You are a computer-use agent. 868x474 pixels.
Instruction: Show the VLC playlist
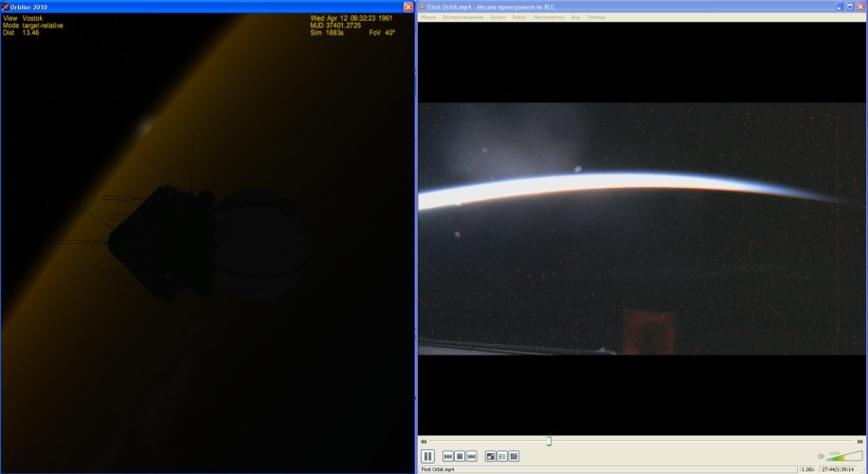(x=502, y=456)
